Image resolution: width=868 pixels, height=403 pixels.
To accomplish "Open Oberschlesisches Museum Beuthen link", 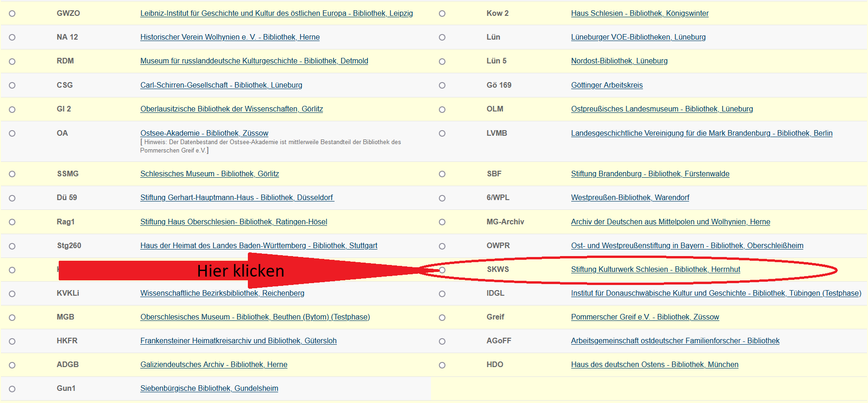I will point(255,317).
